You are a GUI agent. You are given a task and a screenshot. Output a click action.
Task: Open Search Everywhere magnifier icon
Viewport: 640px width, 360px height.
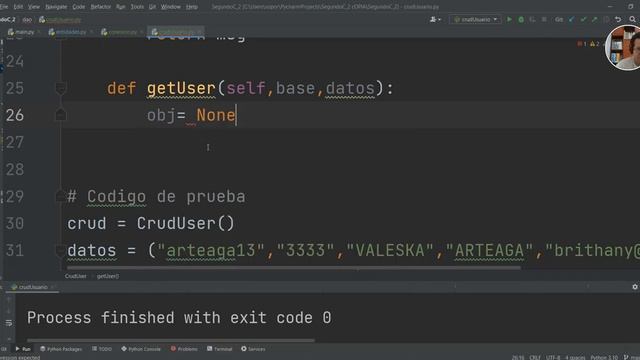coord(633,19)
